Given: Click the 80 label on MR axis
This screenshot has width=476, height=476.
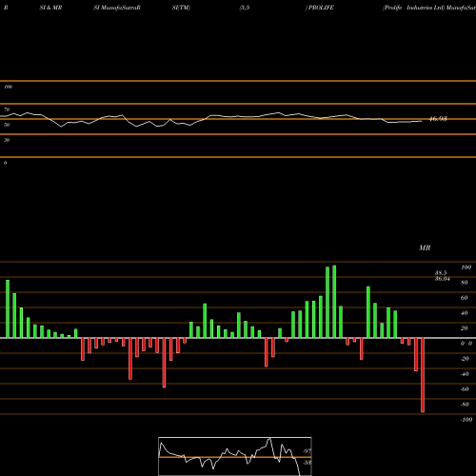Looking at the screenshot, I should (x=465, y=283).
